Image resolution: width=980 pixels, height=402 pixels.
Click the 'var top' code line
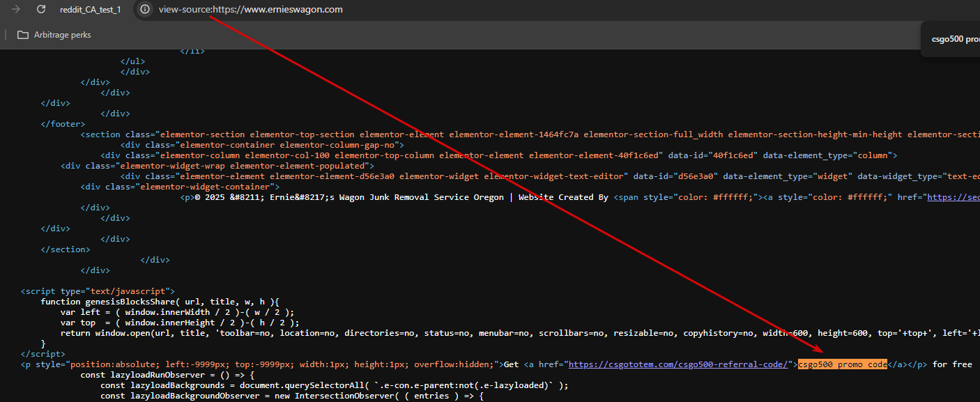(x=180, y=323)
